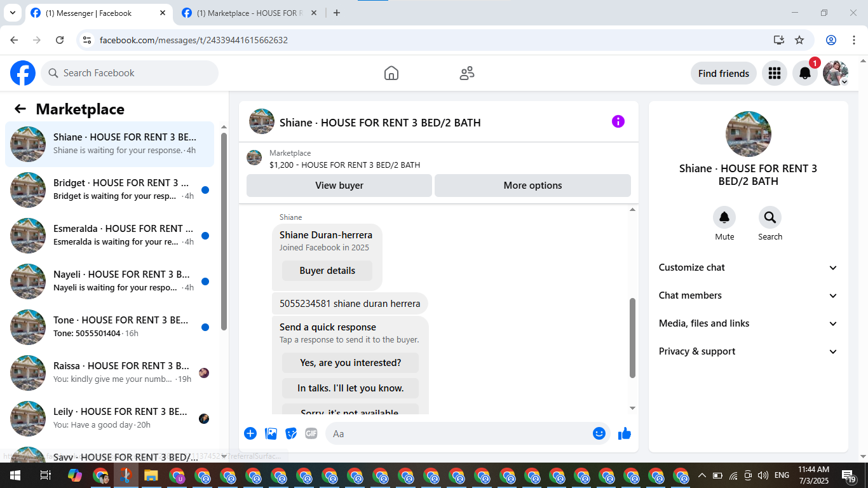Close the Messenger | Facebook tab

pyautogui.click(x=163, y=13)
